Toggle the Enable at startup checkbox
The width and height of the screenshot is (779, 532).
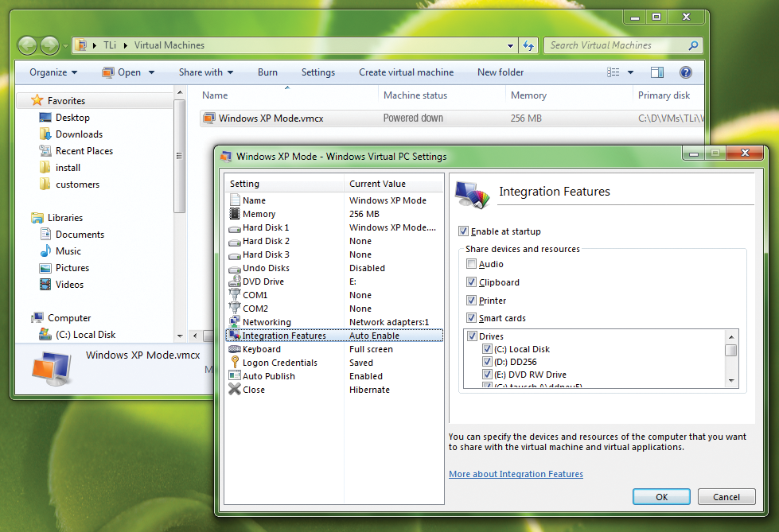(463, 230)
